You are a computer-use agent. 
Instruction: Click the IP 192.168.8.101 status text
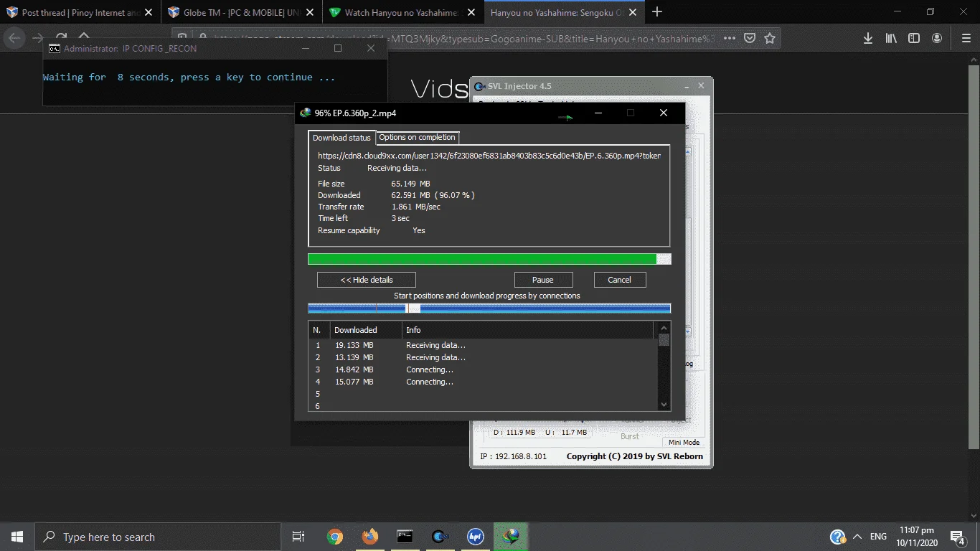[x=513, y=456]
